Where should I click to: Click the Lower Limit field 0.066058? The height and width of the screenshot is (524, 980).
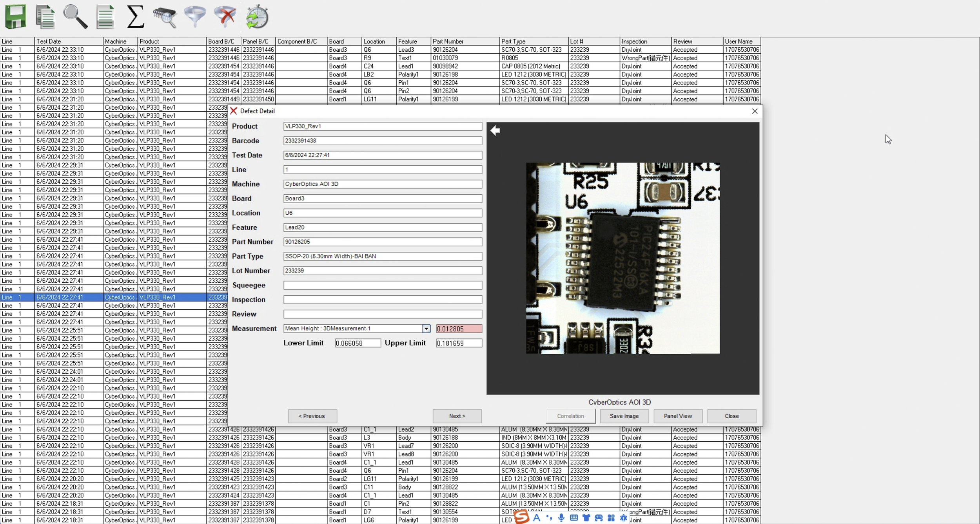pos(358,343)
